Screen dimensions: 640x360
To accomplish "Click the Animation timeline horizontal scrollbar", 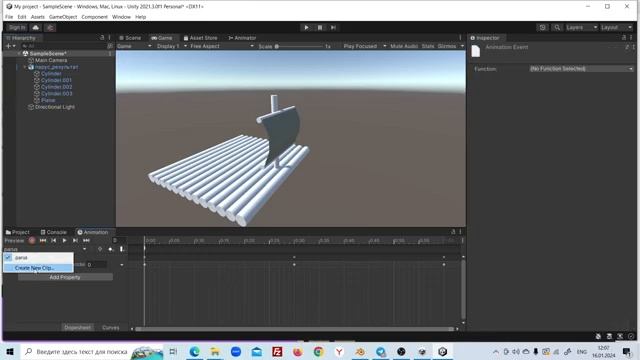I will (x=294, y=329).
